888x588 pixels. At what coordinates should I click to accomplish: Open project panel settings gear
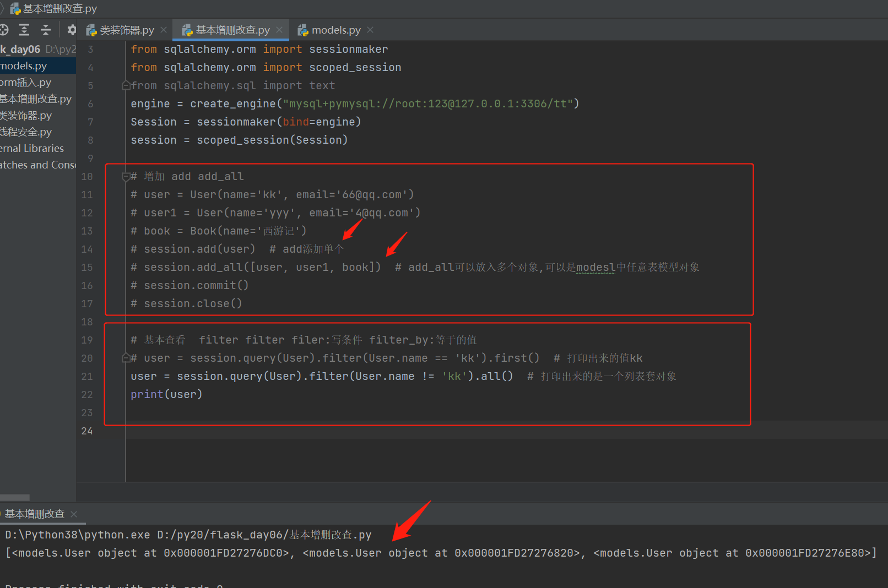click(x=72, y=30)
